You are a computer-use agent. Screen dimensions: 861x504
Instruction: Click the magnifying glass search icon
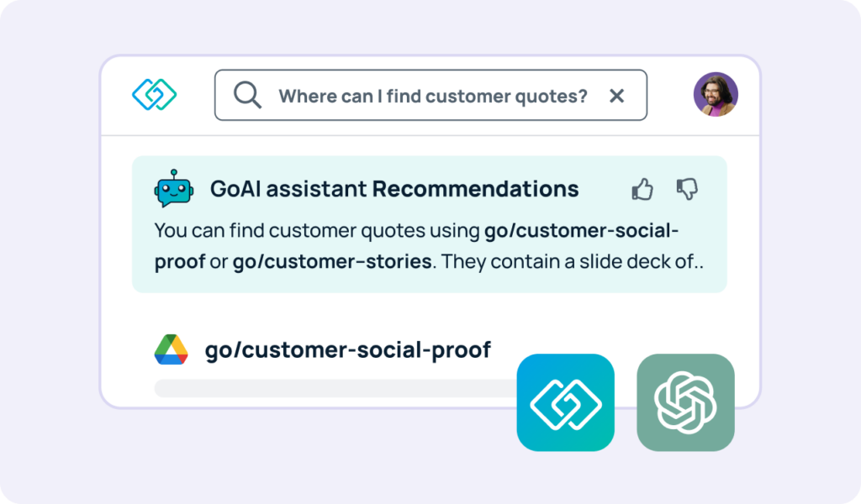click(x=247, y=95)
